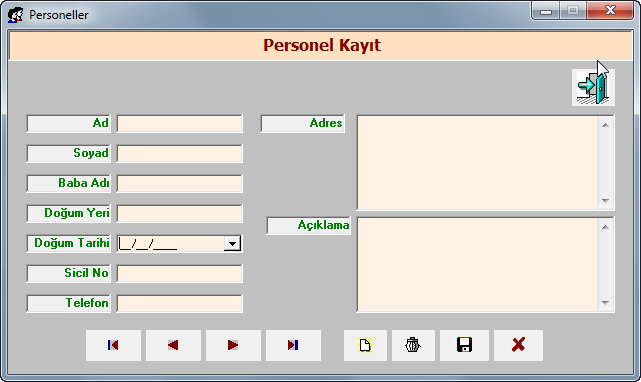Go to the first record

coord(113,345)
